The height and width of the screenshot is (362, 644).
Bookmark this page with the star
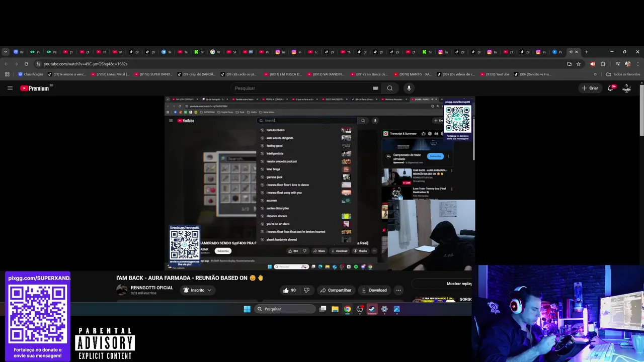[579, 64]
